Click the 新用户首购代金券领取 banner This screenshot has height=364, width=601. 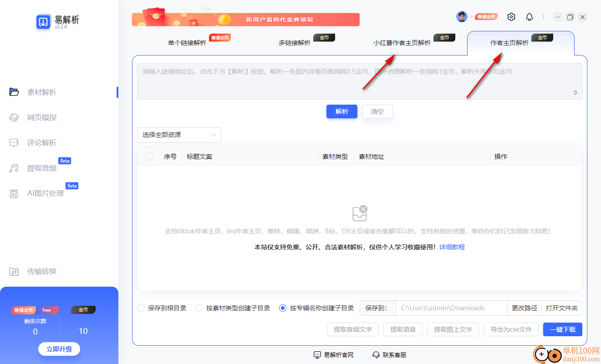click(x=246, y=20)
